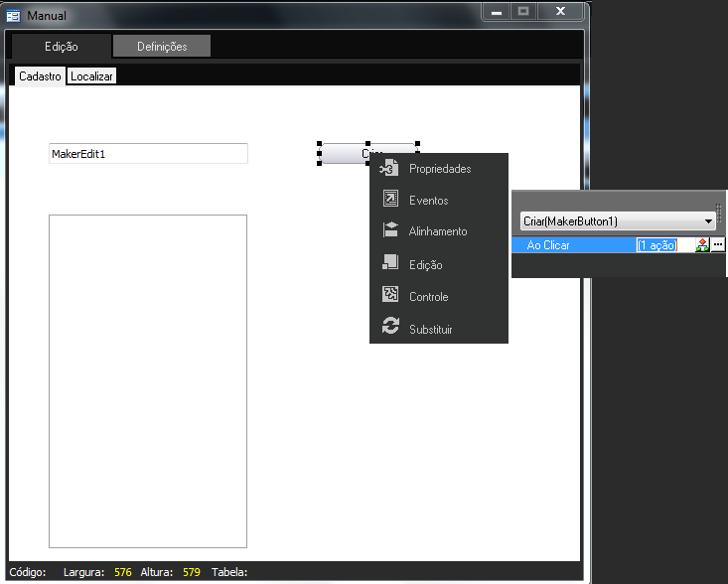The image size is (728, 584).
Task: Click the selected Criar button on form
Action: 343,154
